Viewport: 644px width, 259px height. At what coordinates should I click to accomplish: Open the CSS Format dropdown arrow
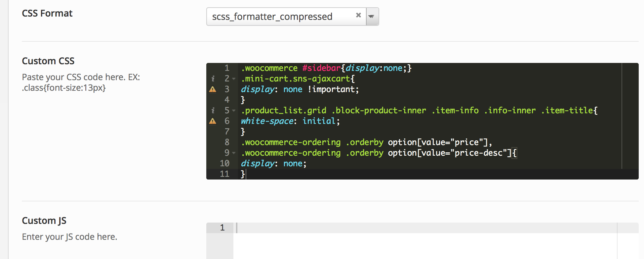372,17
